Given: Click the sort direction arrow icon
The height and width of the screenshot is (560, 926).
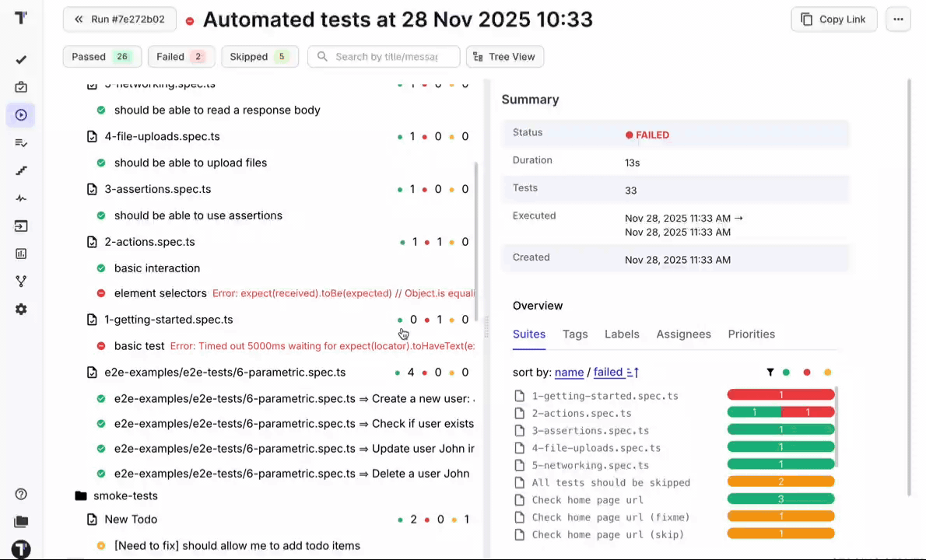Looking at the screenshot, I should [633, 373].
